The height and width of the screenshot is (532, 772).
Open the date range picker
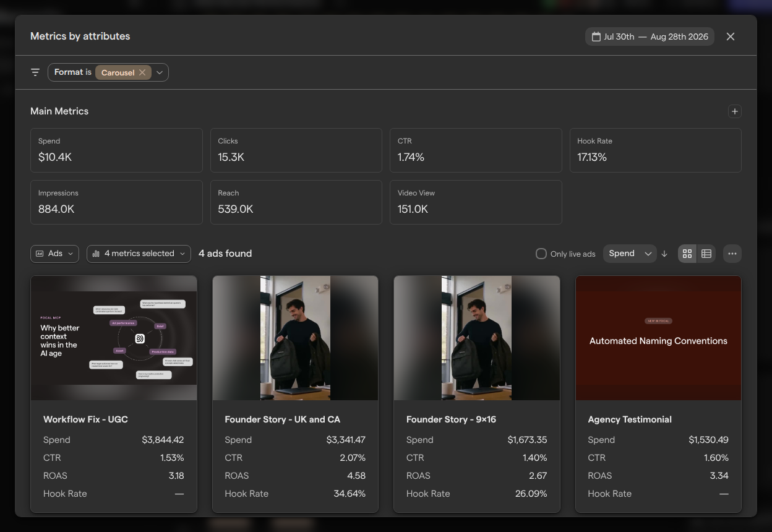(x=650, y=36)
